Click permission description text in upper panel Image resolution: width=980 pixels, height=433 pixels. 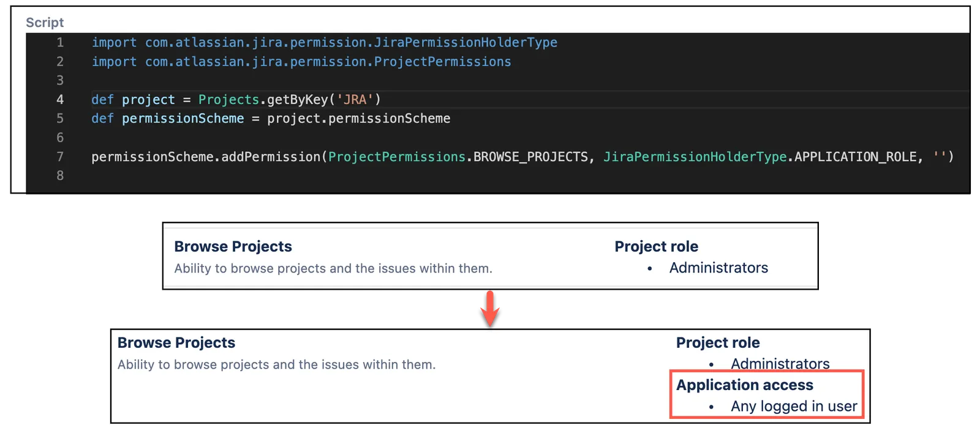click(x=333, y=269)
